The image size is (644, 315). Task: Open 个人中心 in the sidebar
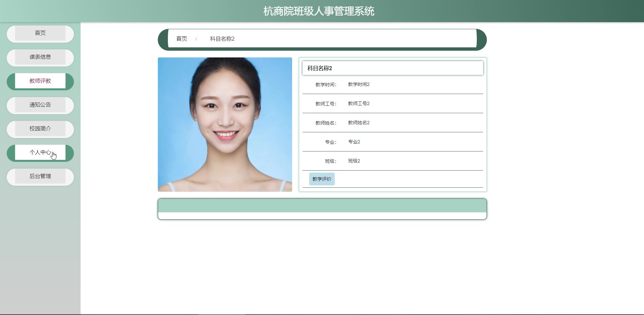40,152
